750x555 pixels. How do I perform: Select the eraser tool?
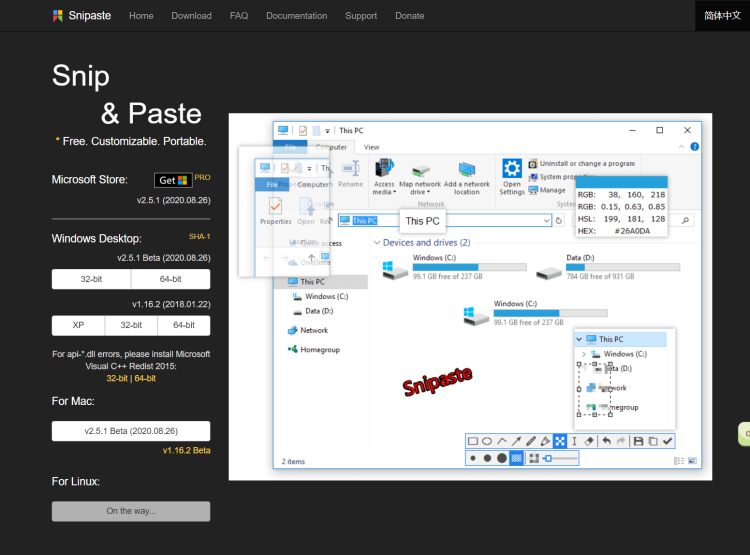coord(589,441)
